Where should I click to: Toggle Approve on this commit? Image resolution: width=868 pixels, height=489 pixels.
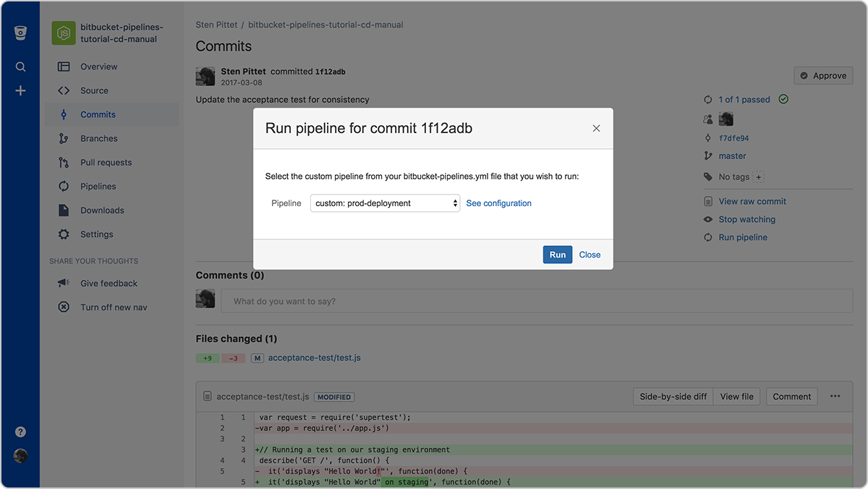coord(823,75)
